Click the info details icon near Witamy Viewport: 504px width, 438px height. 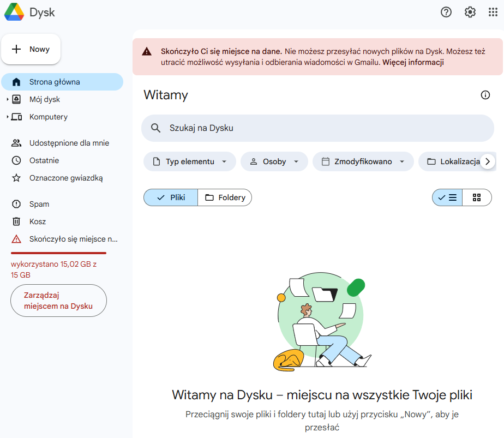pos(485,95)
